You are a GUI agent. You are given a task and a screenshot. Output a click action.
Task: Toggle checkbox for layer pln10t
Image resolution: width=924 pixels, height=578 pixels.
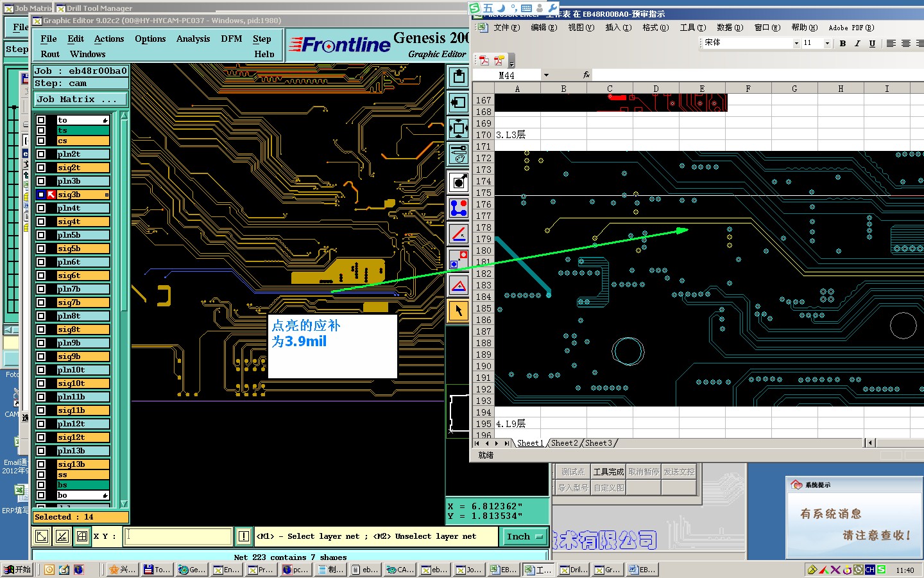(41, 370)
